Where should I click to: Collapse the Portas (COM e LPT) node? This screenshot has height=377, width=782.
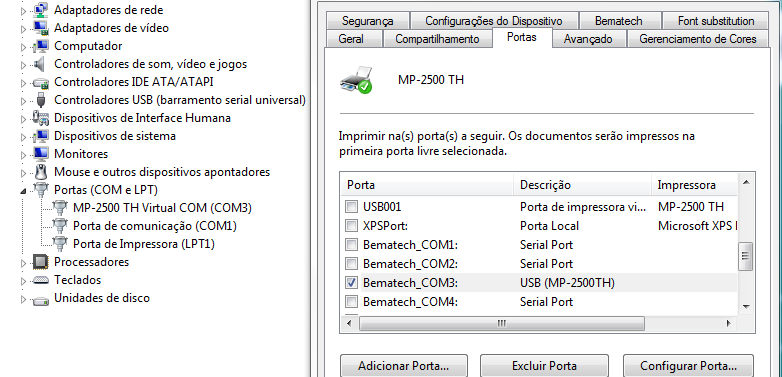point(23,190)
